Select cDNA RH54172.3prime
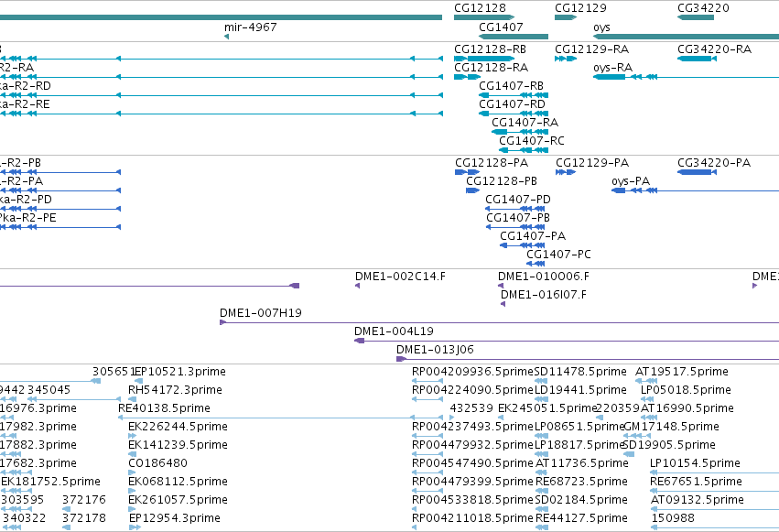779x532 pixels. 175,390
